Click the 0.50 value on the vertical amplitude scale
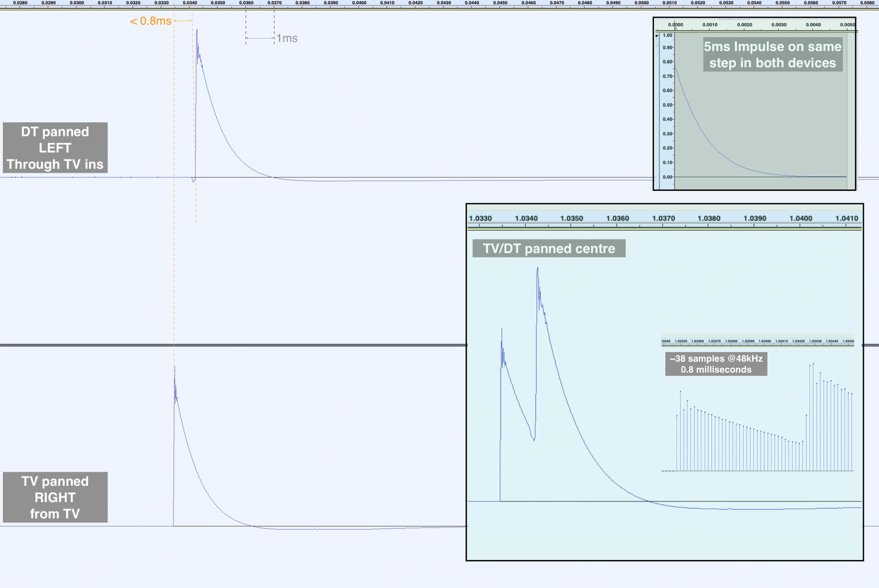Image resolution: width=879 pixels, height=588 pixels. tap(667, 105)
